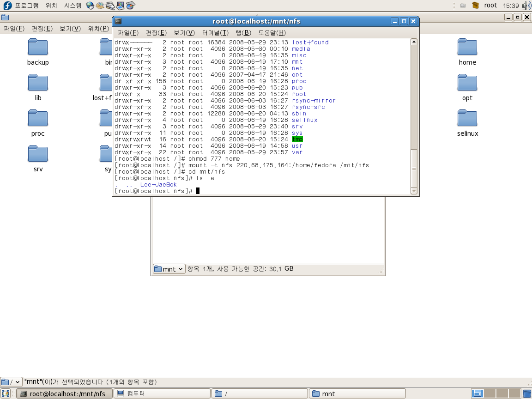Open the presentation launcher icon in panel
This screenshot has width=532, height=399.
coord(121,6)
